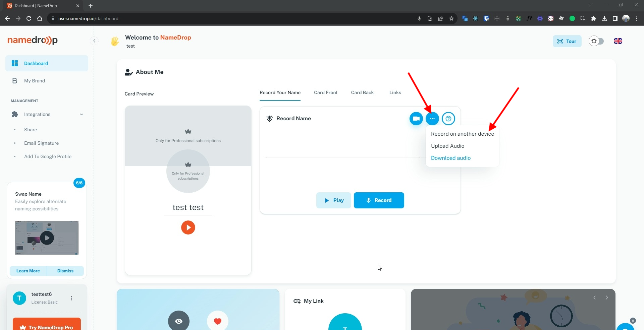
Task: Close the Dashboard | NameDrop tab
Action: 78,6
